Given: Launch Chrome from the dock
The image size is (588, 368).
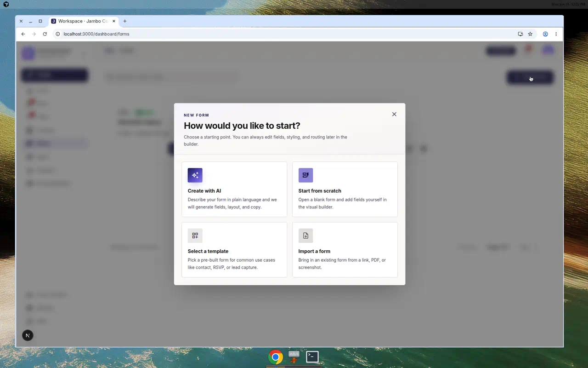Looking at the screenshot, I should 276,357.
